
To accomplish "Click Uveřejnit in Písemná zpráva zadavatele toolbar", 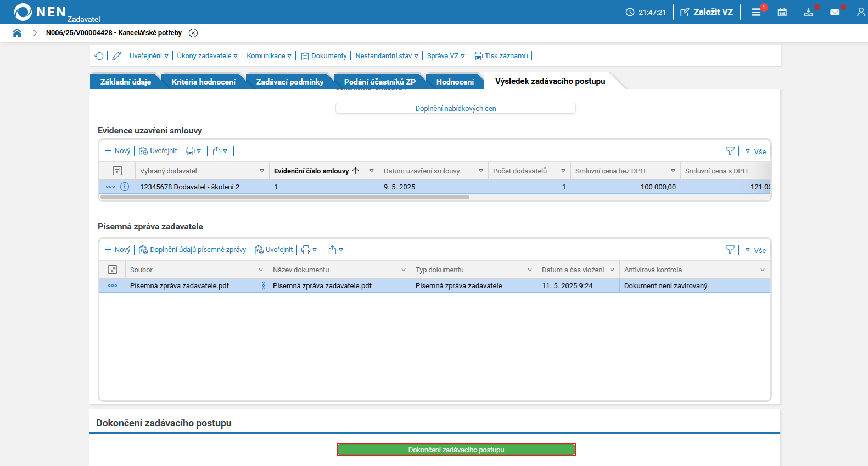I will coord(274,250).
